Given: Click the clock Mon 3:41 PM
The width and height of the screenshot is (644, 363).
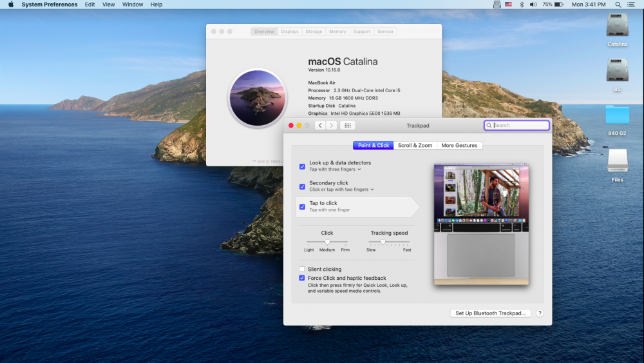Looking at the screenshot, I should tap(589, 5).
